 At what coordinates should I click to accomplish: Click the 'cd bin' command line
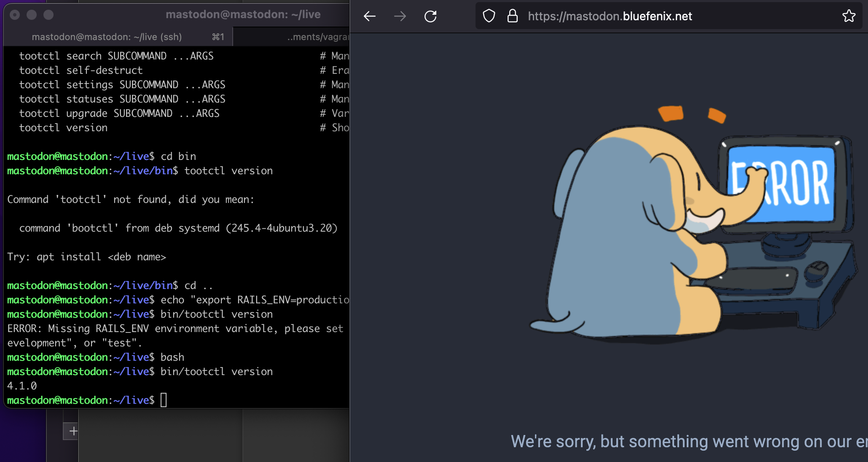click(x=102, y=156)
